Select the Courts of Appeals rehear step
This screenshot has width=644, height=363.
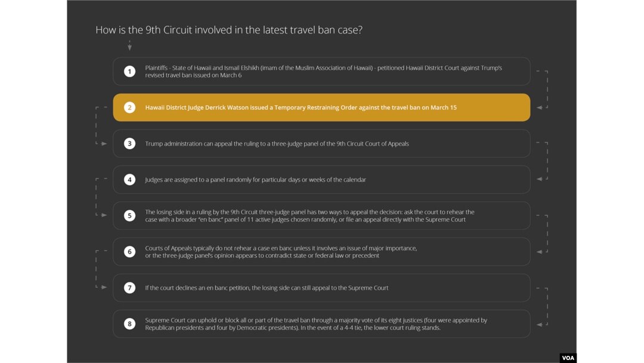(x=321, y=251)
